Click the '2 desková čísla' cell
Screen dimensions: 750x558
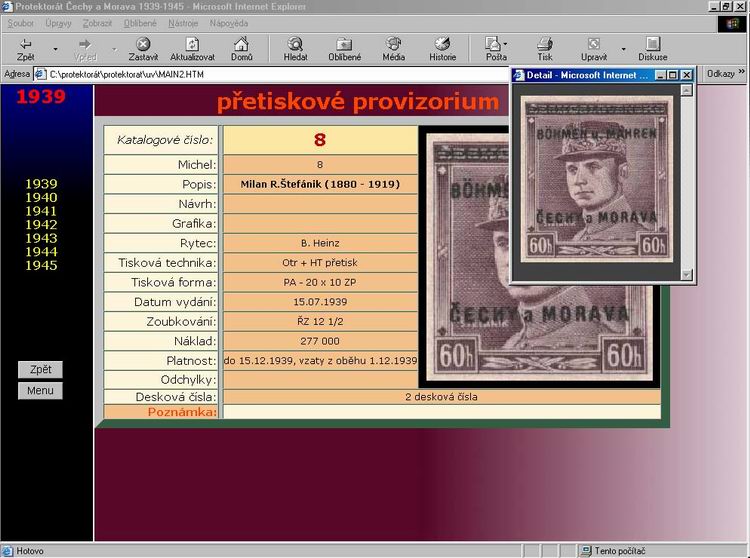coord(441,397)
